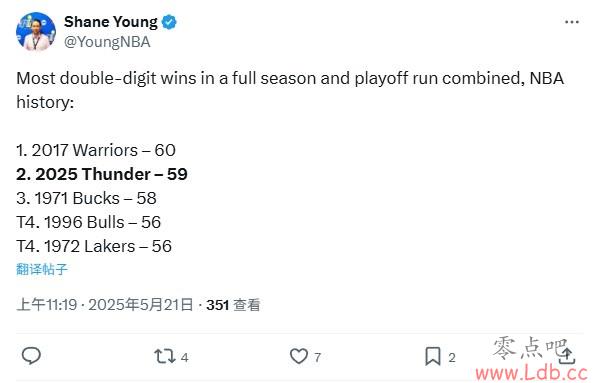The width and height of the screenshot is (597, 383).
Task: Click the bookmark count 2
Action: click(x=452, y=357)
